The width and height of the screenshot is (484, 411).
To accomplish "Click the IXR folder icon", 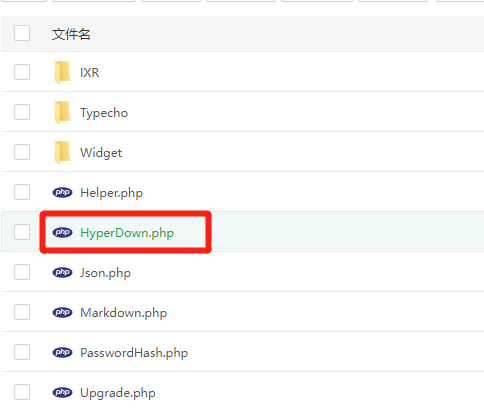I will tap(62, 72).
